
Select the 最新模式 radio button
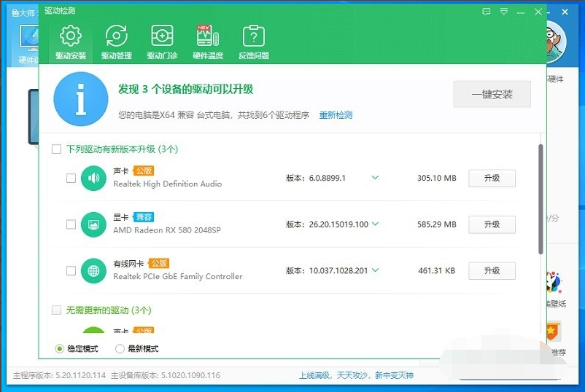click(x=120, y=349)
